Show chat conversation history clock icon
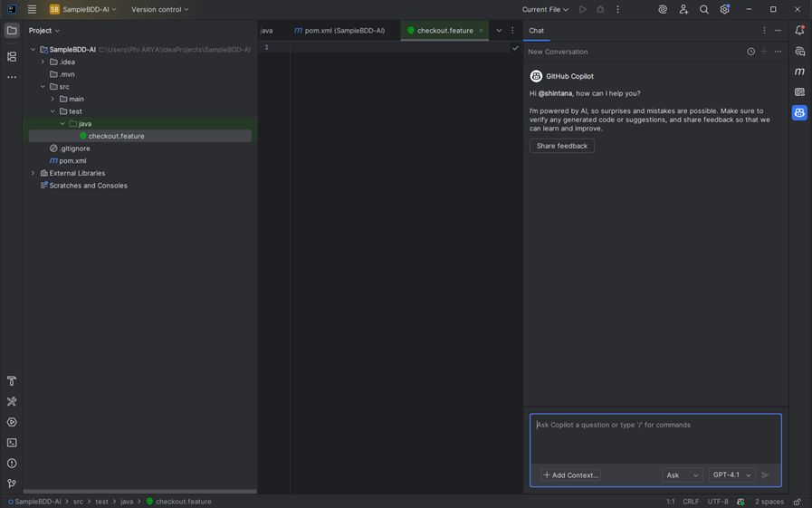The image size is (812, 508). (750, 52)
